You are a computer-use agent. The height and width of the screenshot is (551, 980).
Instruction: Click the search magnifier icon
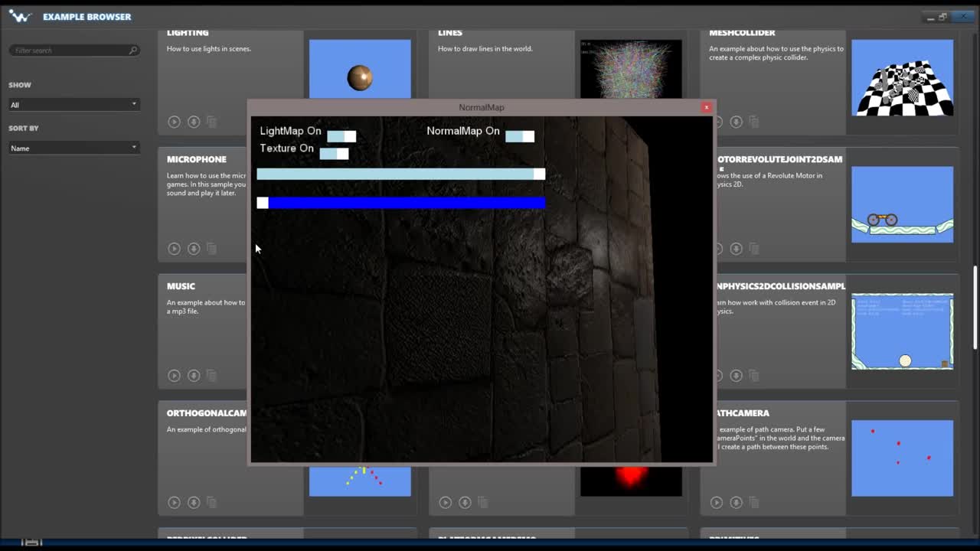click(x=132, y=51)
